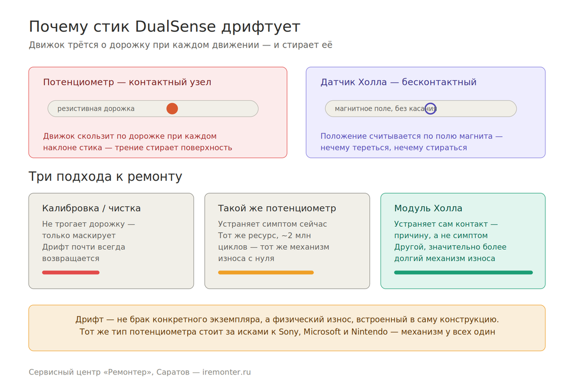Click text 'Устраняет симптом сейчас'
The height and width of the screenshot is (392, 574).
[x=272, y=224]
